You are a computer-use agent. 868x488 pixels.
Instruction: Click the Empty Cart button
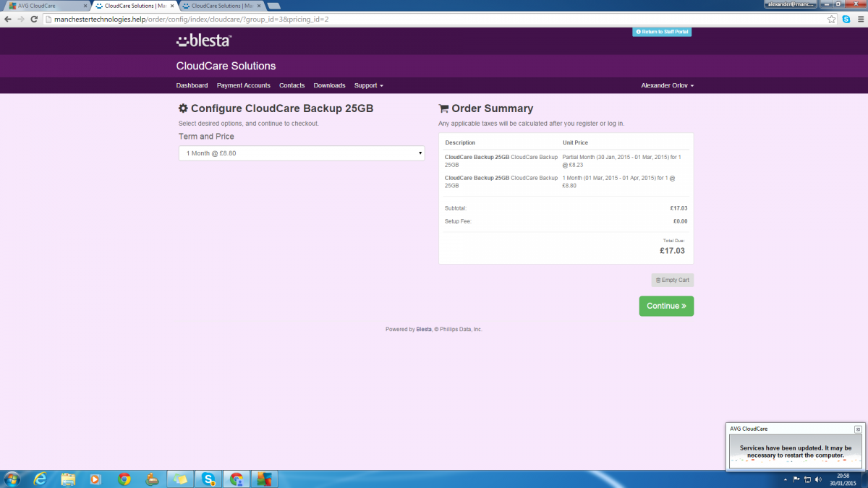pyautogui.click(x=673, y=280)
